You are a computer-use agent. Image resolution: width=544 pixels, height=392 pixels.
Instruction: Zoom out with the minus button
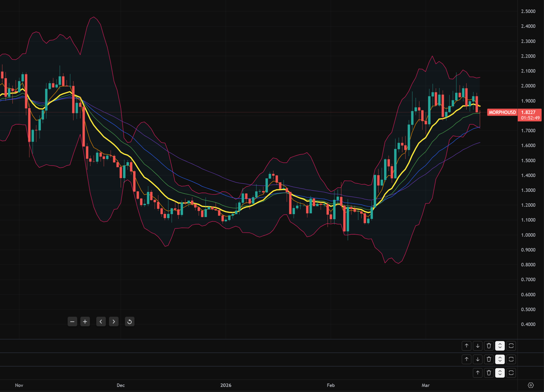tap(72, 322)
